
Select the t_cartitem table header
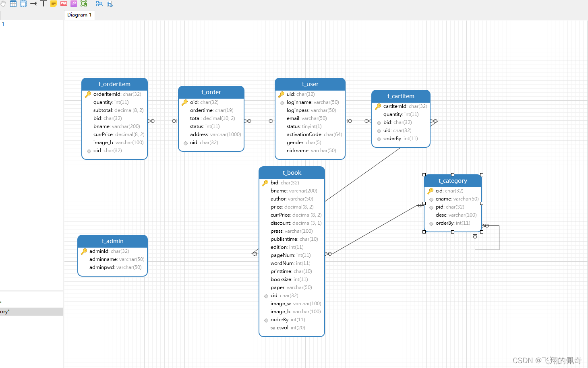click(x=401, y=96)
